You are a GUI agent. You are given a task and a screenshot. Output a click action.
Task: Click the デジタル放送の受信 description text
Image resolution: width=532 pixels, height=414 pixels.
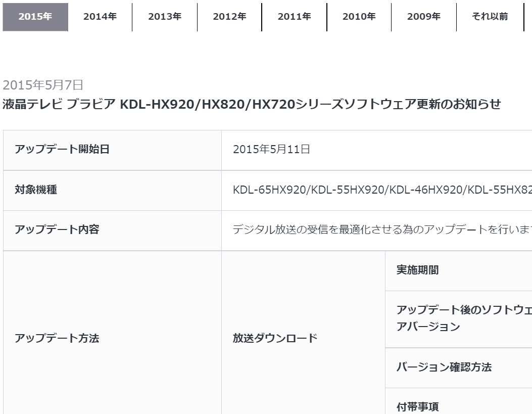(382, 229)
